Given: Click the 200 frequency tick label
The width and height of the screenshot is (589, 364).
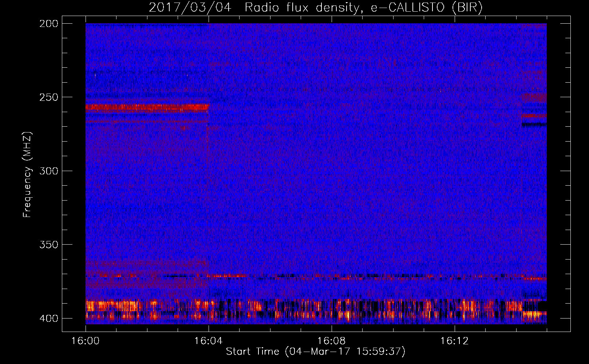Looking at the screenshot, I should [49, 24].
